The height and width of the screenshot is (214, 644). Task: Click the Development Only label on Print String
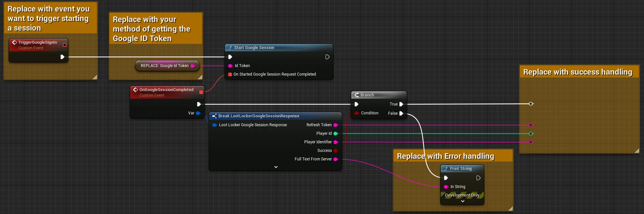462,195
